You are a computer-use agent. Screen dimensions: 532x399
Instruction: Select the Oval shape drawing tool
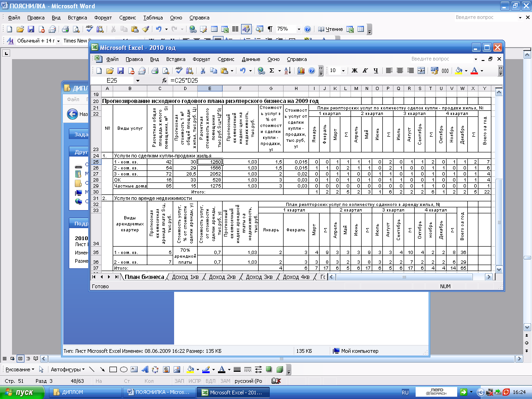(x=124, y=369)
